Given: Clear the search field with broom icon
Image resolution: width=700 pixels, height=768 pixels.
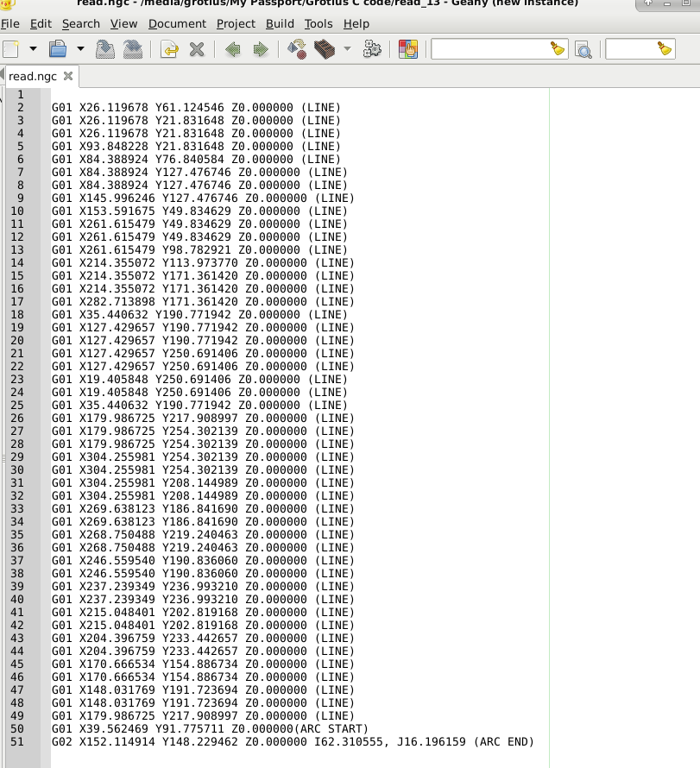Looking at the screenshot, I should point(558,48).
